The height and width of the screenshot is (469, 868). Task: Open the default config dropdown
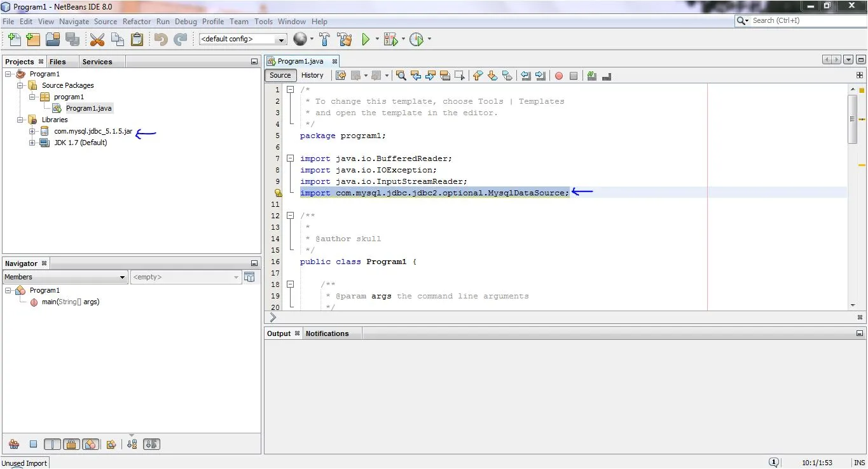[x=243, y=39]
